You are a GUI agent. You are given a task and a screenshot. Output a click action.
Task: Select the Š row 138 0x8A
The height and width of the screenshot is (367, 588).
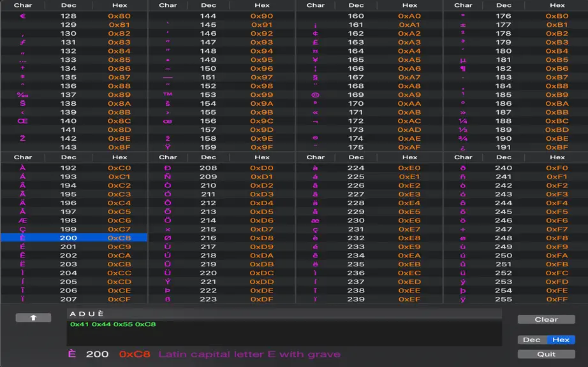(x=74, y=103)
